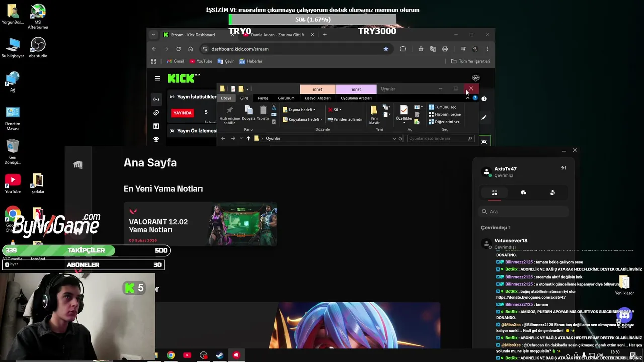Open the Chrome three-dot menu
644x362 pixels.
[487, 49]
